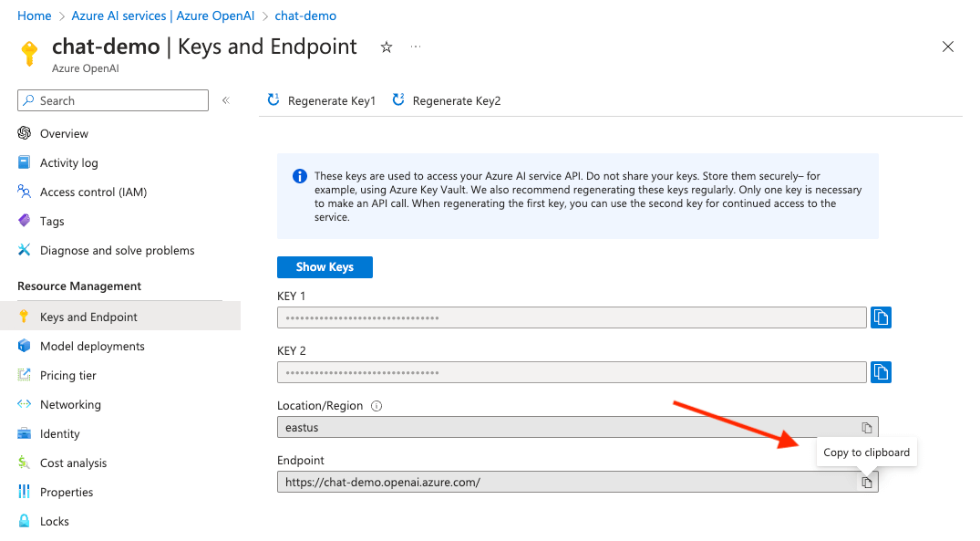The image size is (980, 541).
Task: Open the Azure OpenAI breadcrumb link
Action: 162,15
